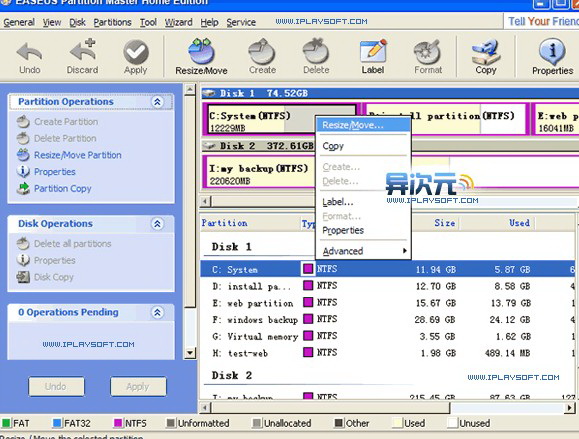Viewport: 579px width, 439px height.
Task: Click the Copy toolbar icon
Action: (x=486, y=56)
